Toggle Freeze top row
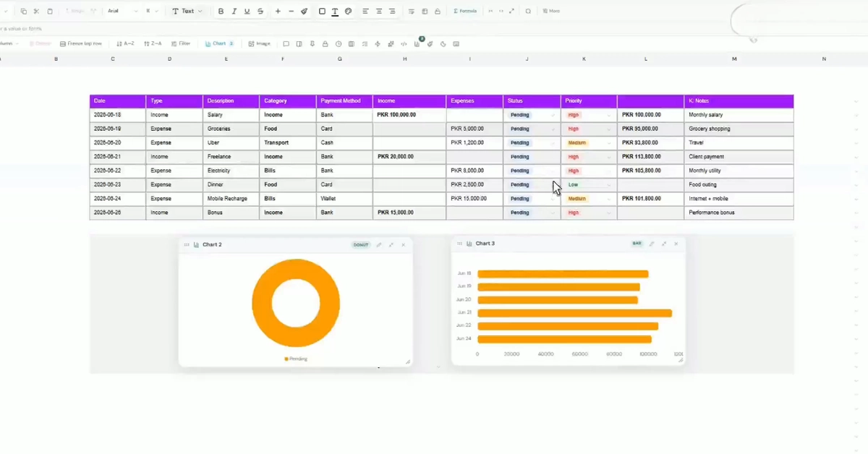868x454 pixels. [x=82, y=44]
